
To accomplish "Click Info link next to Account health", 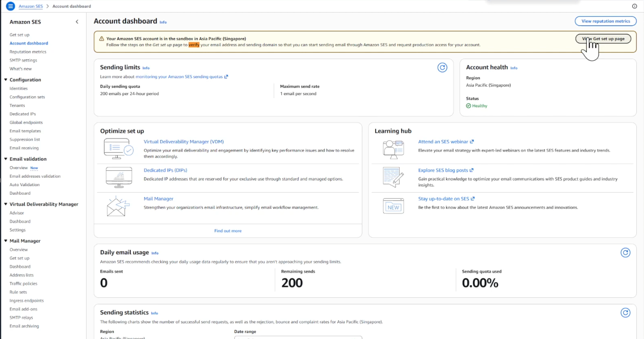I will click(x=514, y=68).
